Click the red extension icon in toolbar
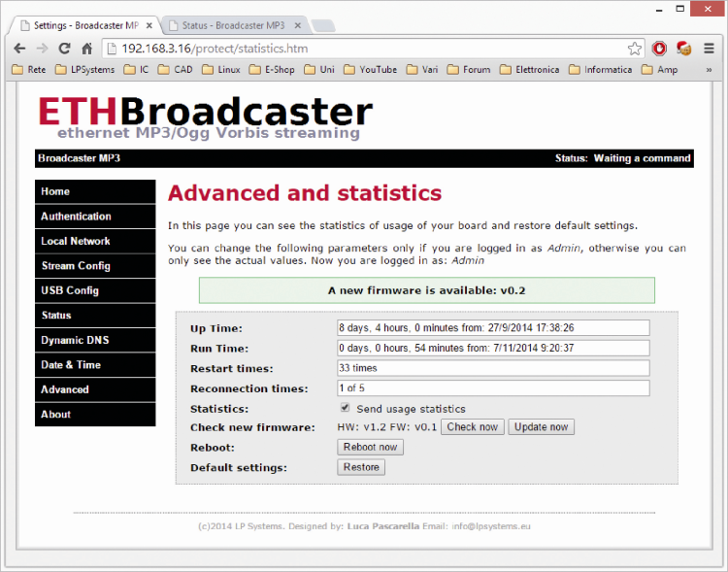The height and width of the screenshot is (572, 728). (x=660, y=48)
